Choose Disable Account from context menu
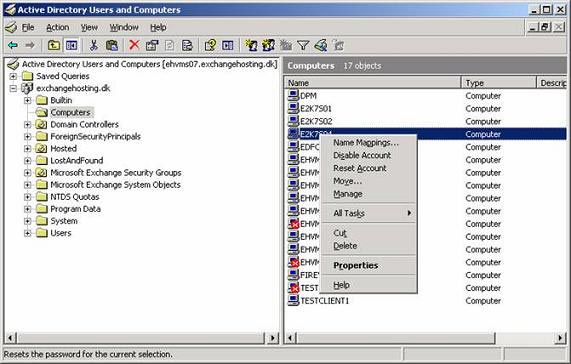Image resolution: width=571 pixels, height=364 pixels. [369, 155]
